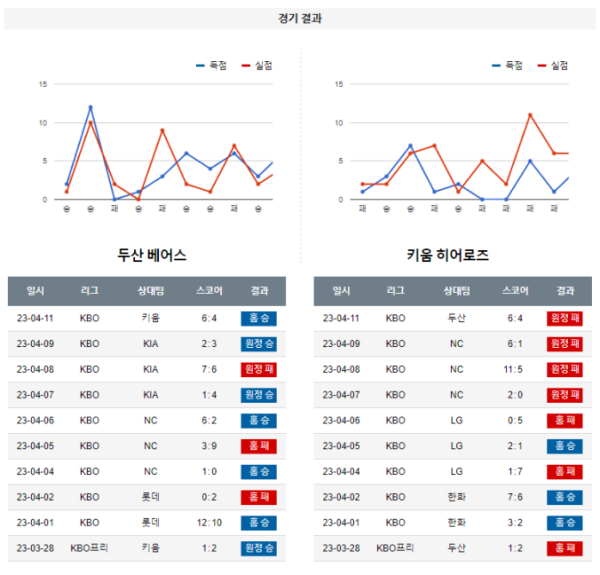600x575 pixels.
Task: Click opponent KIA for 23-04-08 in Doosan table
Action: coord(151,370)
